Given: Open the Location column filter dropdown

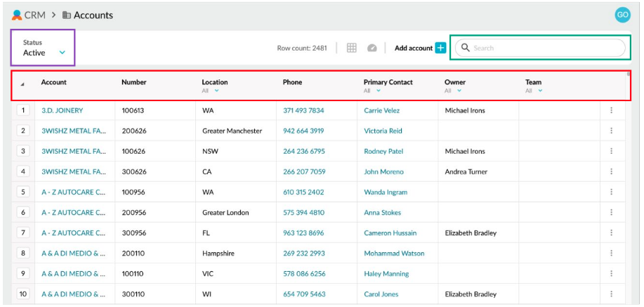Looking at the screenshot, I should pyautogui.click(x=216, y=91).
